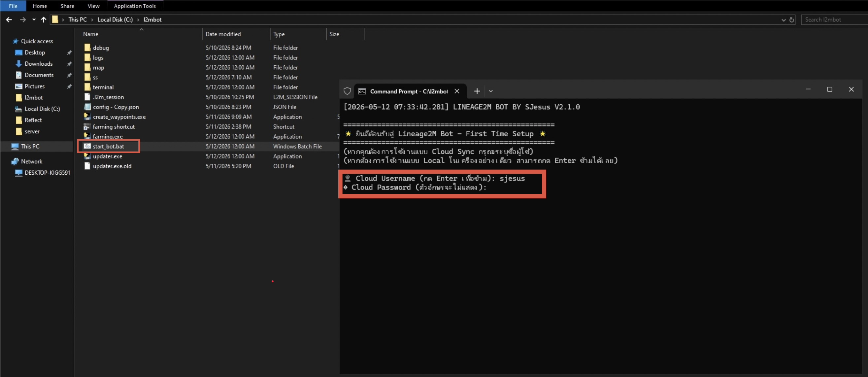Select the map folder icon
Image resolution: width=868 pixels, height=377 pixels.
87,67
